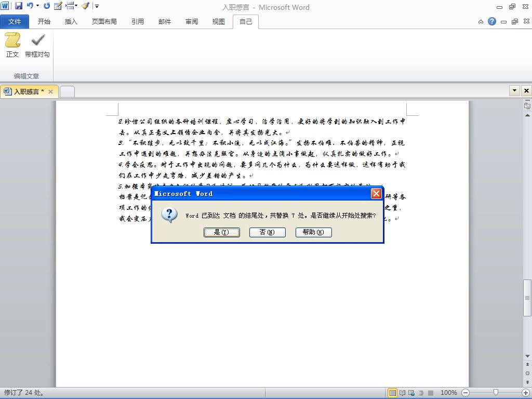The image size is (532, 399).
Task: Click 帮助(H) button in the dialog
Action: point(313,232)
